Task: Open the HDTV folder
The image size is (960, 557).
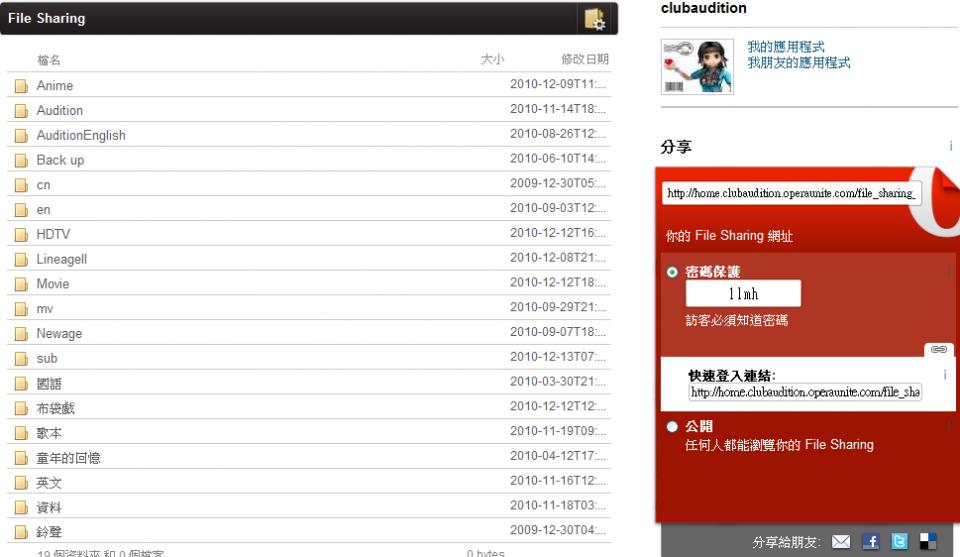Action: pos(53,234)
